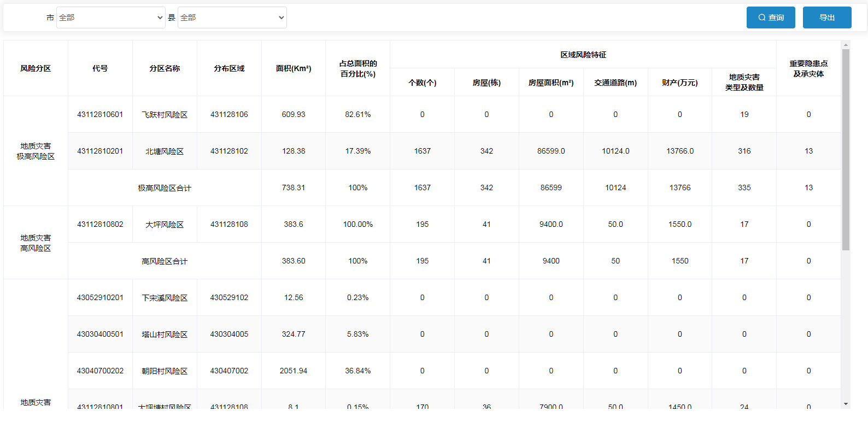Viewport: 868px width, 434px height.
Task: Click the scrollbar up arrow
Action: click(x=846, y=45)
